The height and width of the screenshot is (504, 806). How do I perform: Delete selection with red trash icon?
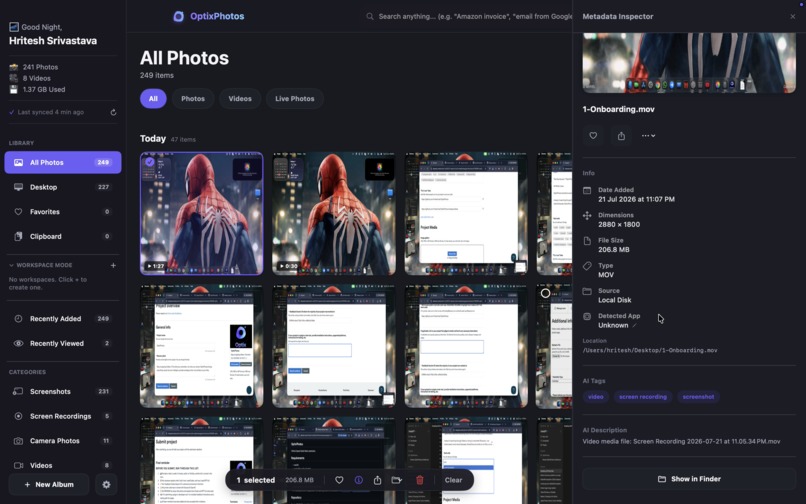point(419,480)
